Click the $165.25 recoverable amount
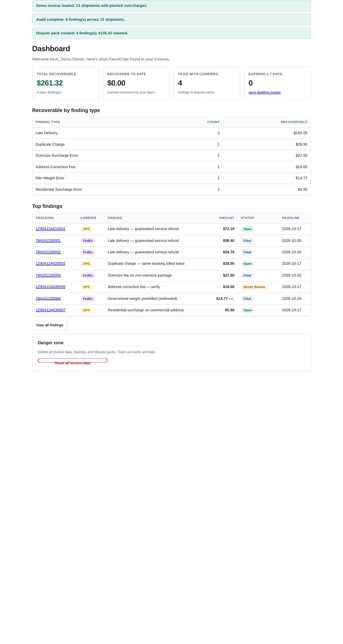Viewport: 343px width, 644px height. point(300,133)
